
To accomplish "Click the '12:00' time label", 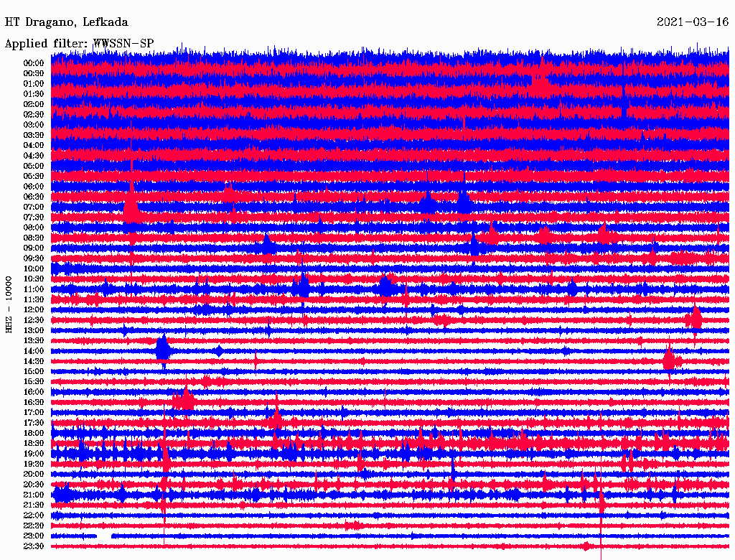I will coord(34,310).
